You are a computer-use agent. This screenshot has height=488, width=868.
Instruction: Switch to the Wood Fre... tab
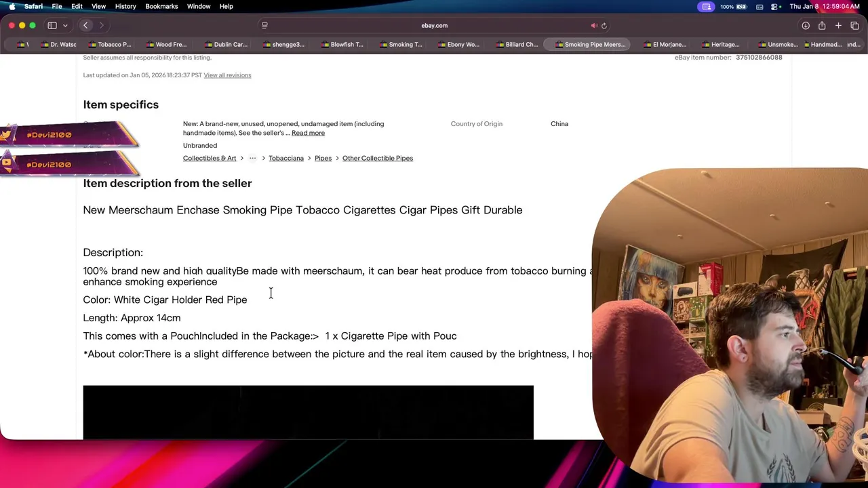coord(166,45)
